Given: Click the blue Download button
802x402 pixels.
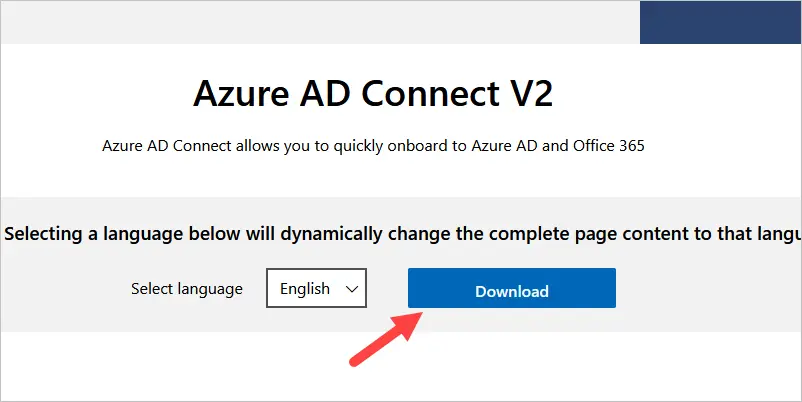Looking at the screenshot, I should click(511, 288).
